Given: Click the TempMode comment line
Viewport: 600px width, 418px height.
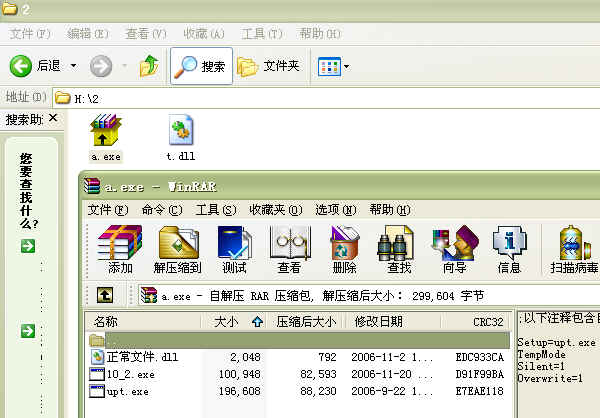Looking at the screenshot, I should [541, 354].
